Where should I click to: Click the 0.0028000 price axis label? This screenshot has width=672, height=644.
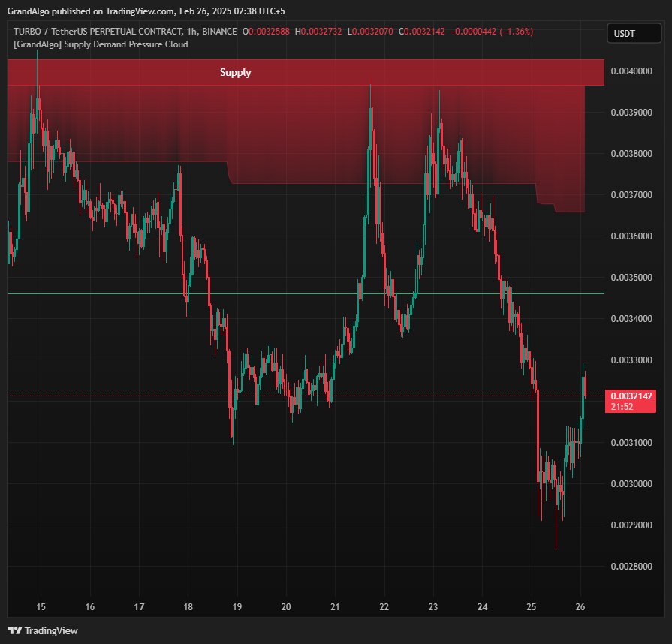click(631, 567)
